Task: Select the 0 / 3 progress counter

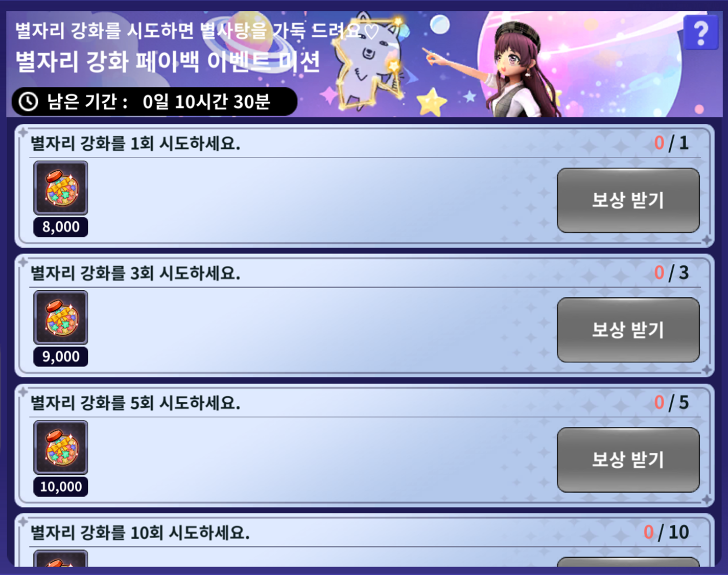Action: pos(671,273)
